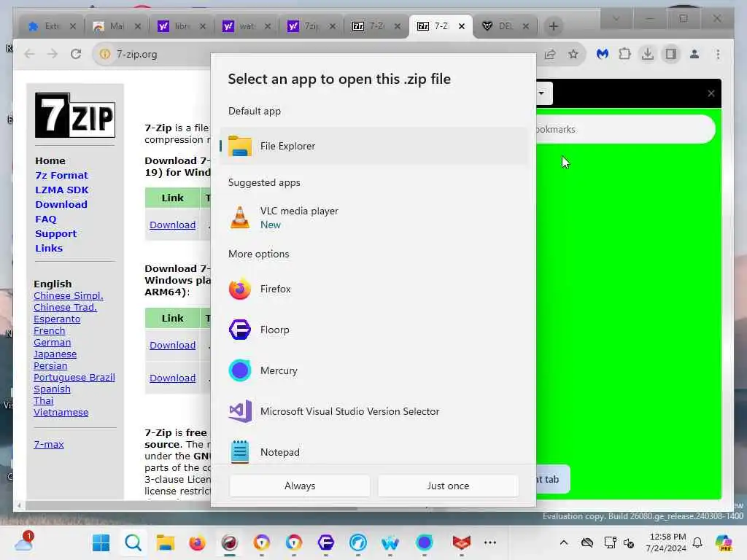Switch language to Esperanto
Image resolution: width=747 pixels, height=560 pixels.
(x=57, y=319)
